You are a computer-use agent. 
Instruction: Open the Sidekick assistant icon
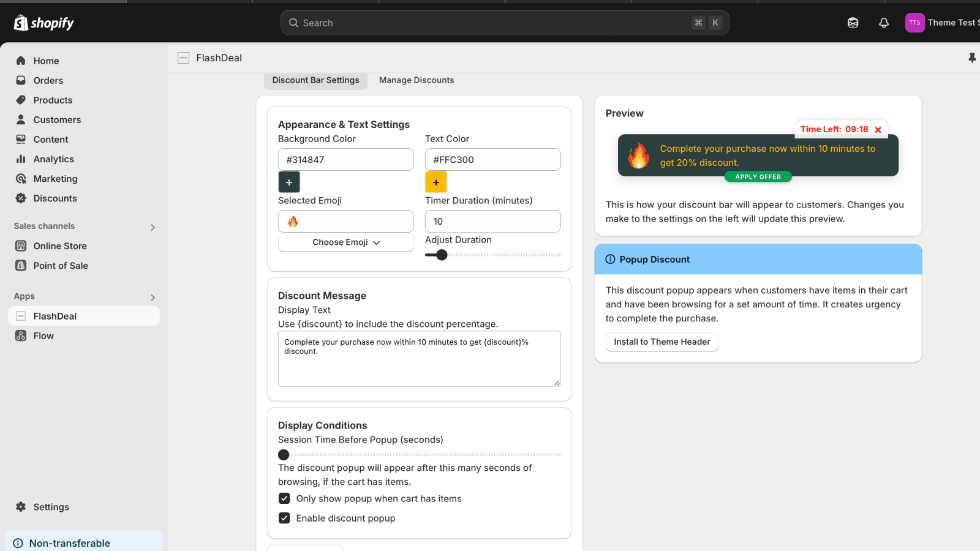(x=853, y=23)
